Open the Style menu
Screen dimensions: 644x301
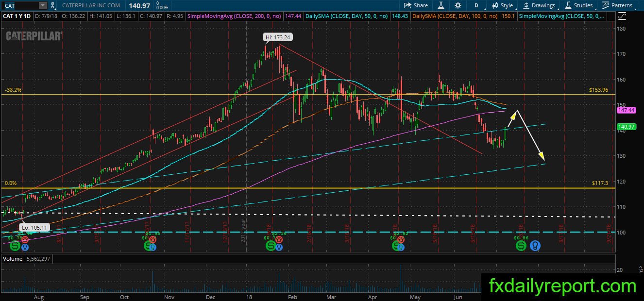coord(503,5)
